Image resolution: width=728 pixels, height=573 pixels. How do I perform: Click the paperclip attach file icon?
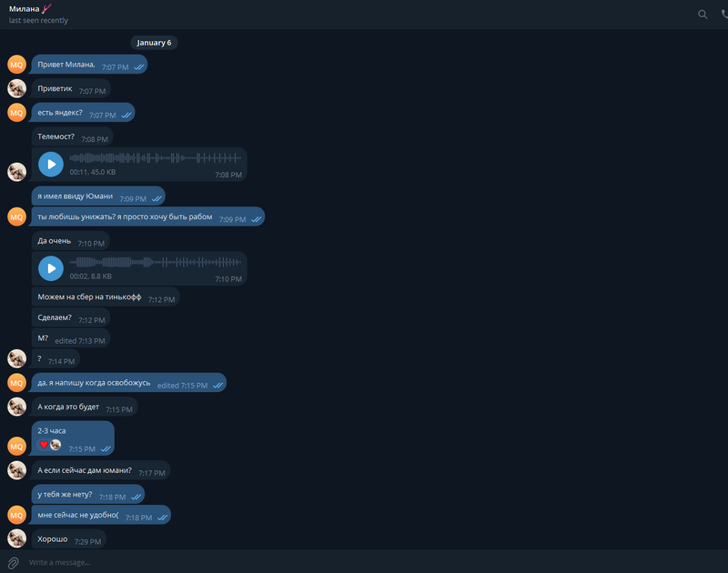click(13, 563)
